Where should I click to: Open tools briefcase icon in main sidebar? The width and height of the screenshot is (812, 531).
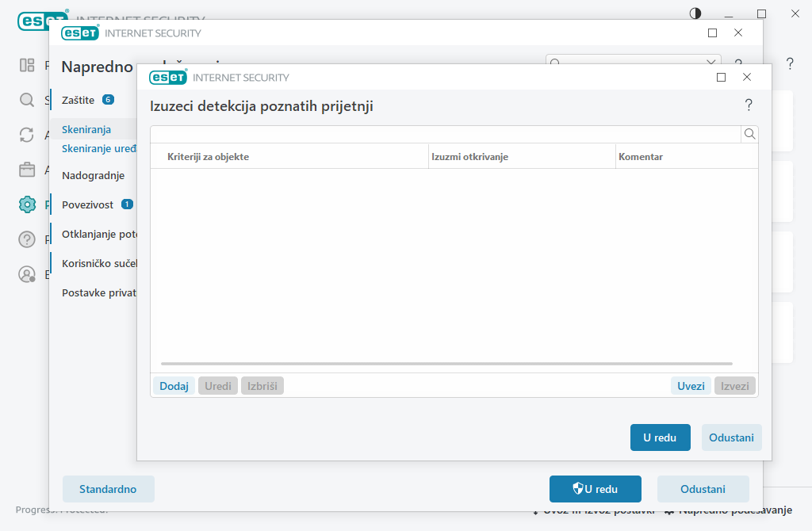[27, 170]
